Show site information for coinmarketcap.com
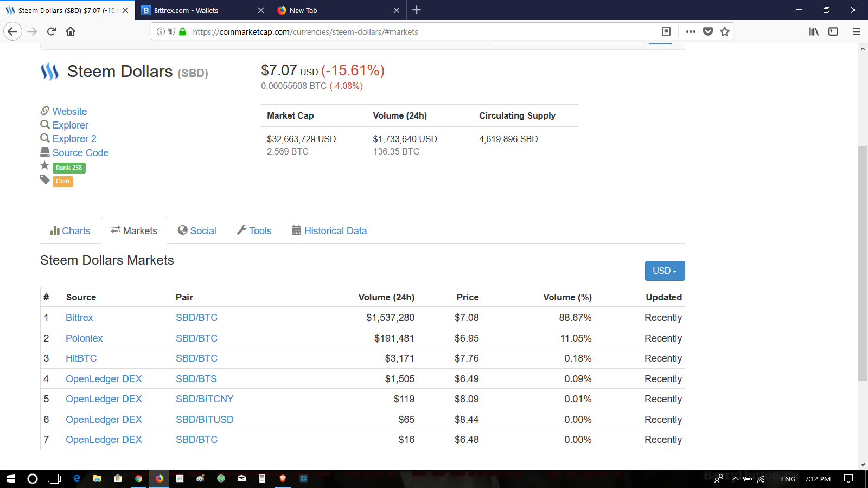This screenshot has width=868, height=488. [161, 31]
